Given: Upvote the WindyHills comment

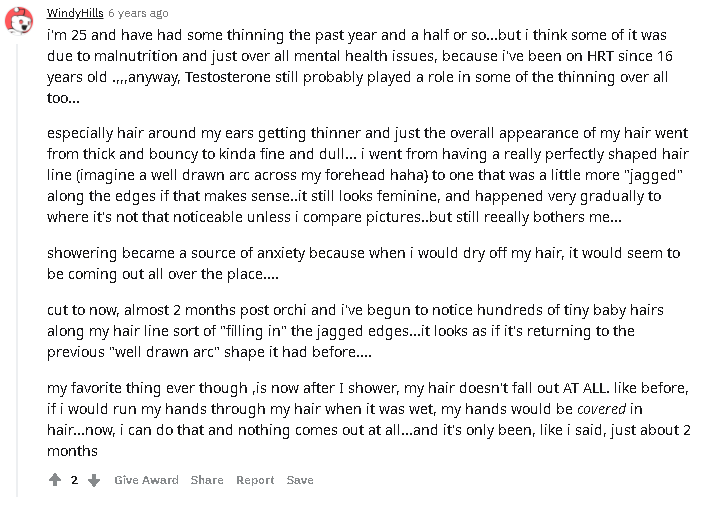Looking at the screenshot, I should (x=55, y=480).
